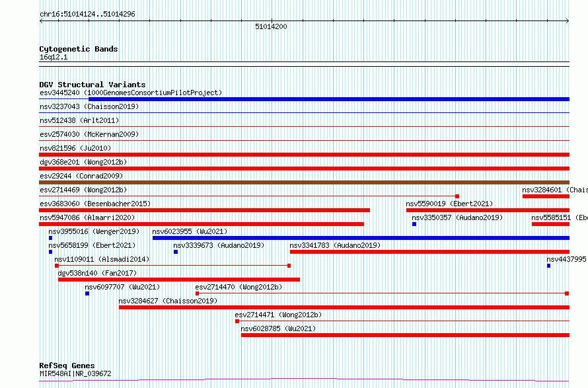
Task: Select the nsv3350357 (Audano2019) label
Action: pos(457,217)
